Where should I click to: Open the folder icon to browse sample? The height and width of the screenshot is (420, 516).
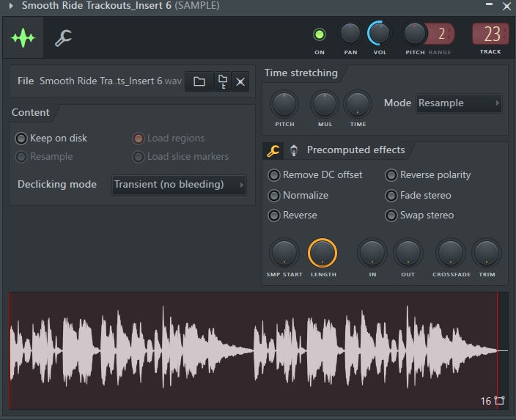coord(199,81)
